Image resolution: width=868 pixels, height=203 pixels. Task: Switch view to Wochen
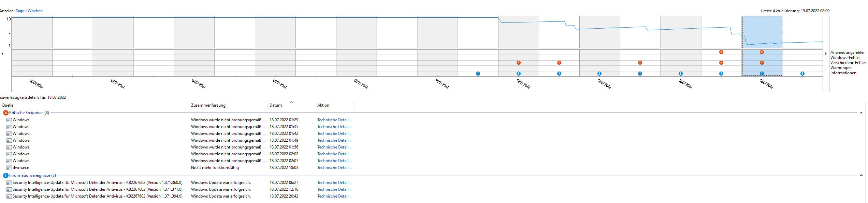coord(35,11)
